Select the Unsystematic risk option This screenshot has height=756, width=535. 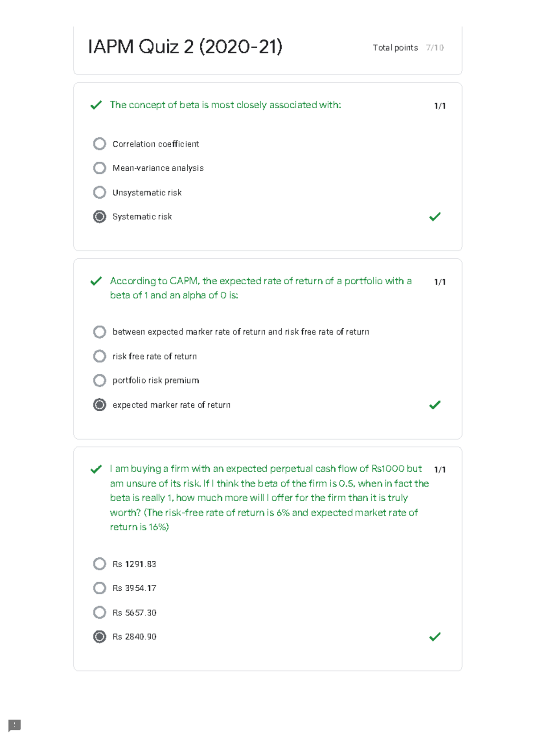click(x=99, y=192)
